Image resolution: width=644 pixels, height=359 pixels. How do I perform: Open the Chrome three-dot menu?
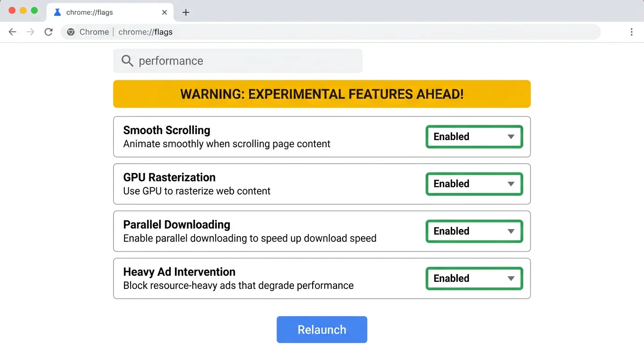(x=631, y=32)
